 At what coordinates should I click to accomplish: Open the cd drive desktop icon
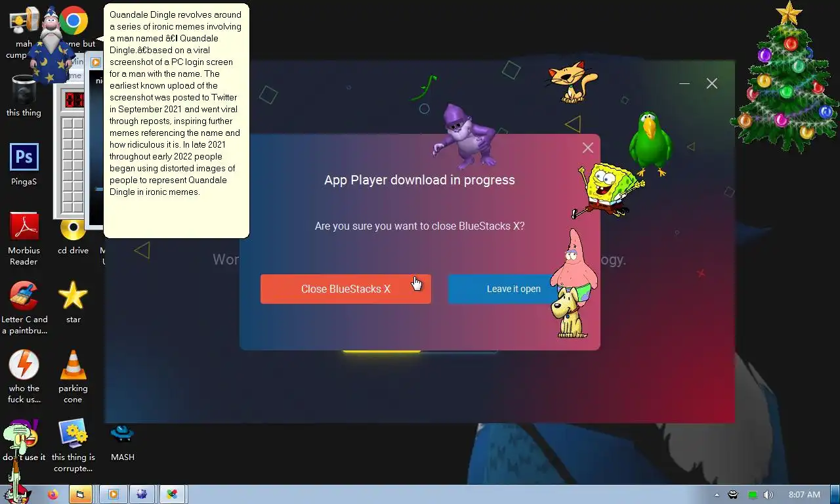(x=73, y=236)
